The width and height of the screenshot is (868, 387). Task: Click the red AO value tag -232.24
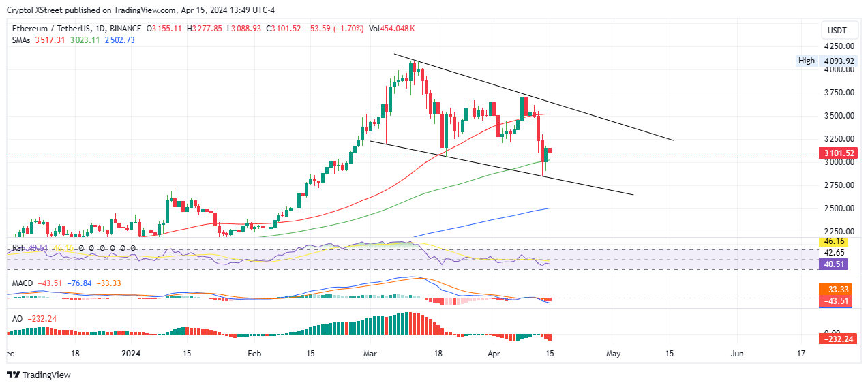click(839, 338)
